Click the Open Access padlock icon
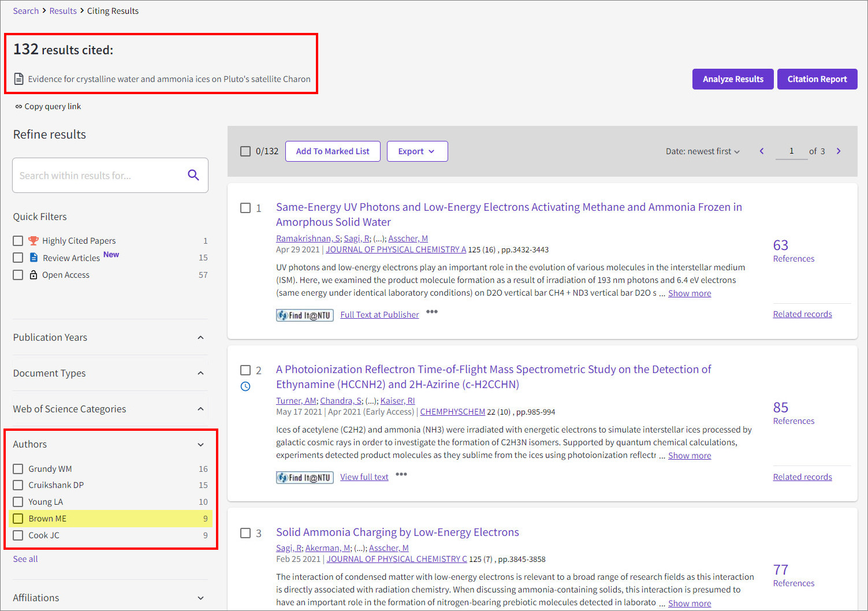This screenshot has width=868, height=611. click(33, 274)
